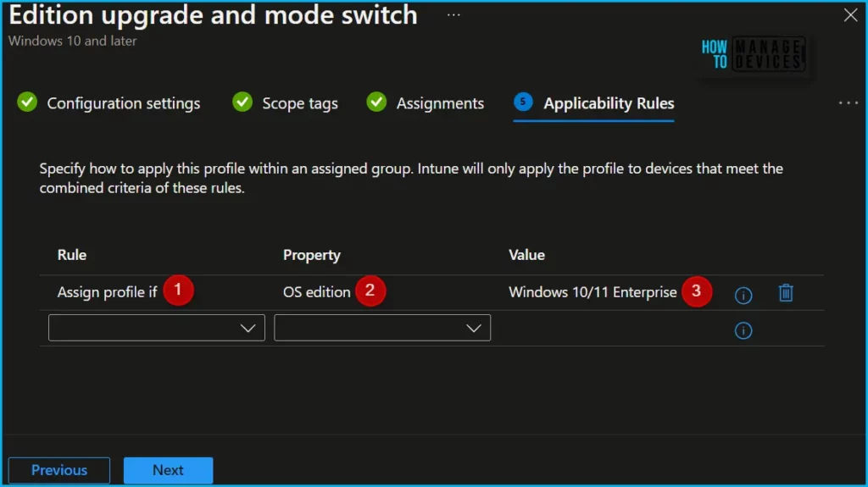
Task: Show info icon on the empty rule row
Action: coord(743,330)
